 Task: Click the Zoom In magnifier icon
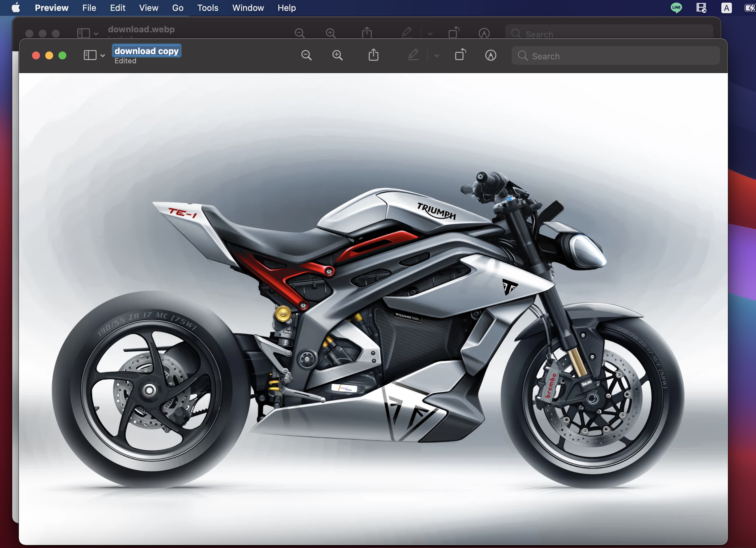[x=337, y=55]
